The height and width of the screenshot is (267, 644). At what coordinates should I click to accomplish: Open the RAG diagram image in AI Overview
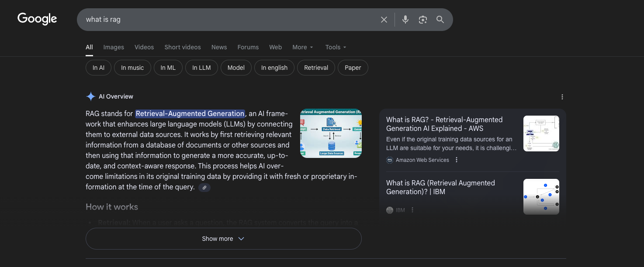click(331, 133)
